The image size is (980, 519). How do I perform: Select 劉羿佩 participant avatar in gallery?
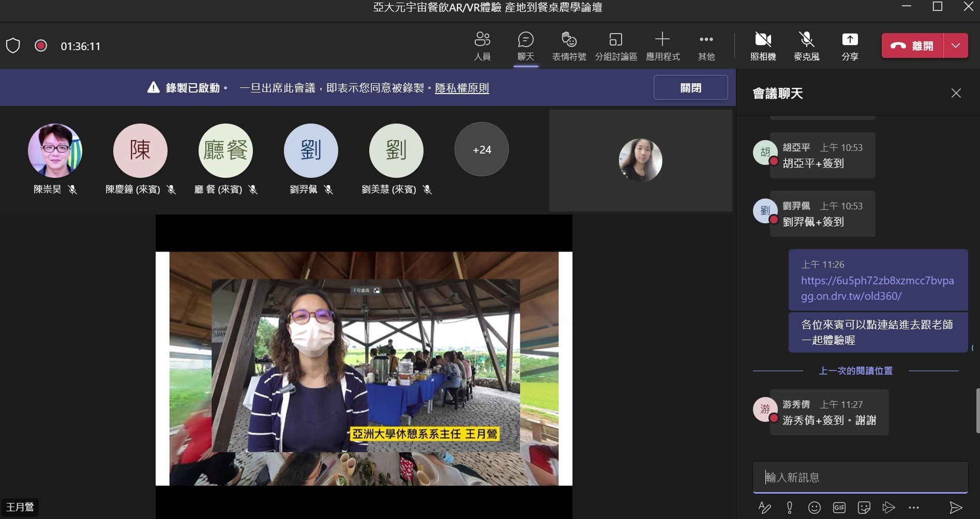coord(311,150)
